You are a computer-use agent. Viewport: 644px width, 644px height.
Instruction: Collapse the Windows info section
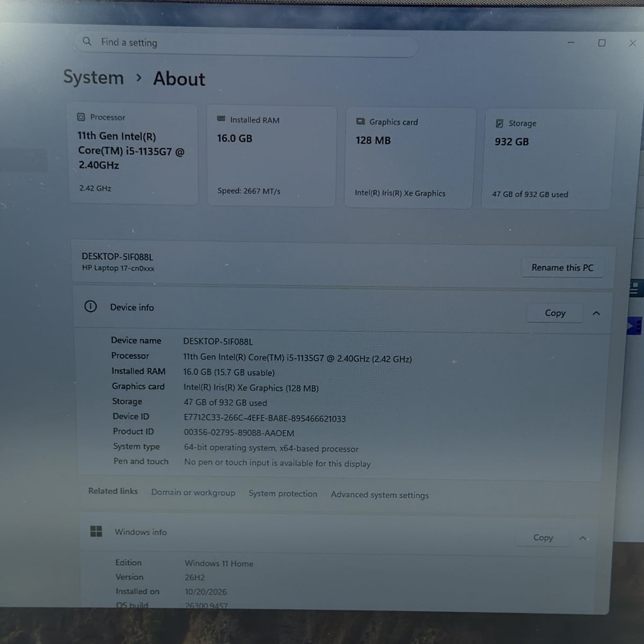coord(583,538)
